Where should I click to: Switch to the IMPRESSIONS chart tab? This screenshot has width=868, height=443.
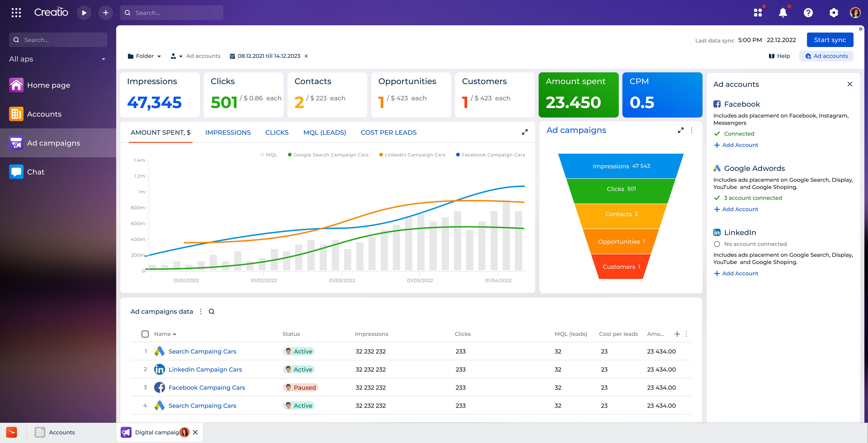tap(228, 132)
